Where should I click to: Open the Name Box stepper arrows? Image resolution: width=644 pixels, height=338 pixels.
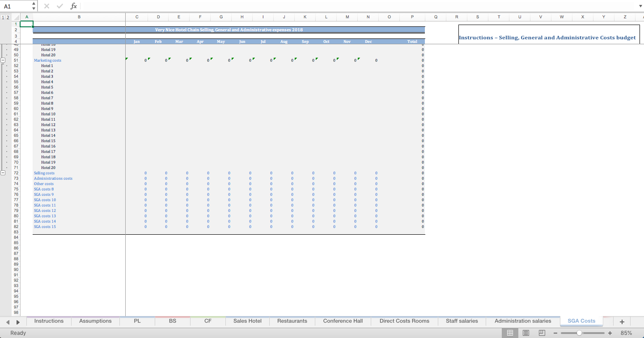click(34, 6)
